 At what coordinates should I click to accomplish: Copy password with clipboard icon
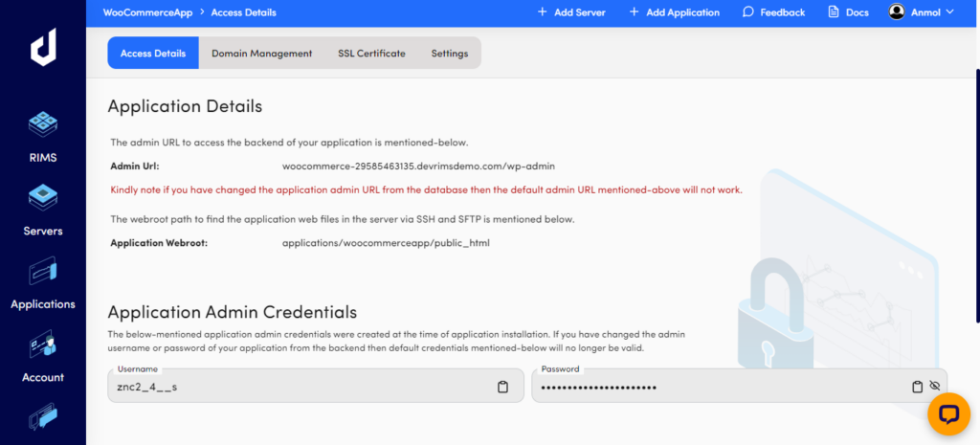917,387
